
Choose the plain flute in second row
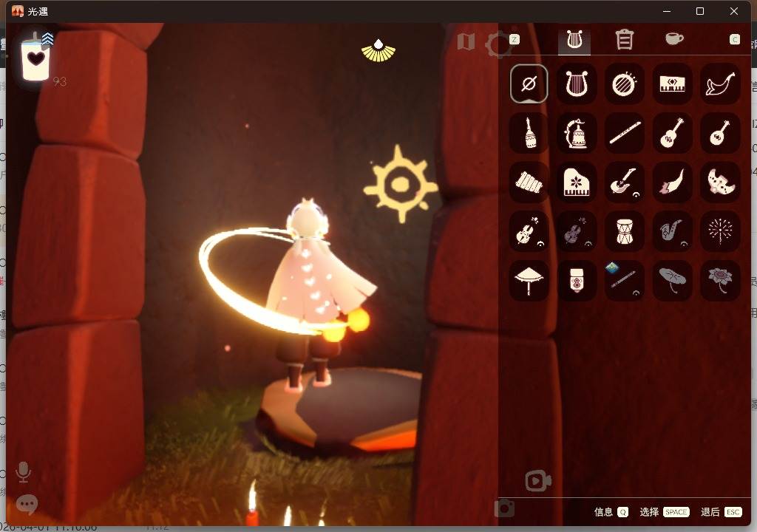[x=624, y=133]
